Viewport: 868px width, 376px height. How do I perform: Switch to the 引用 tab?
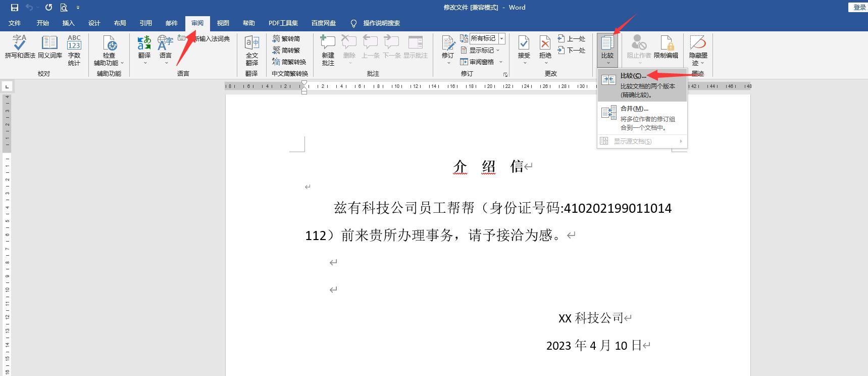(x=146, y=23)
